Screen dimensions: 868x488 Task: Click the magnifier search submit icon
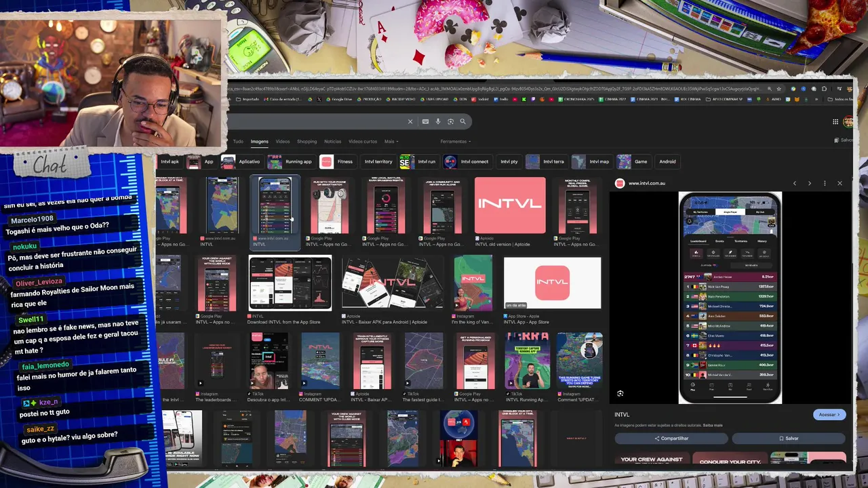pyautogui.click(x=462, y=121)
